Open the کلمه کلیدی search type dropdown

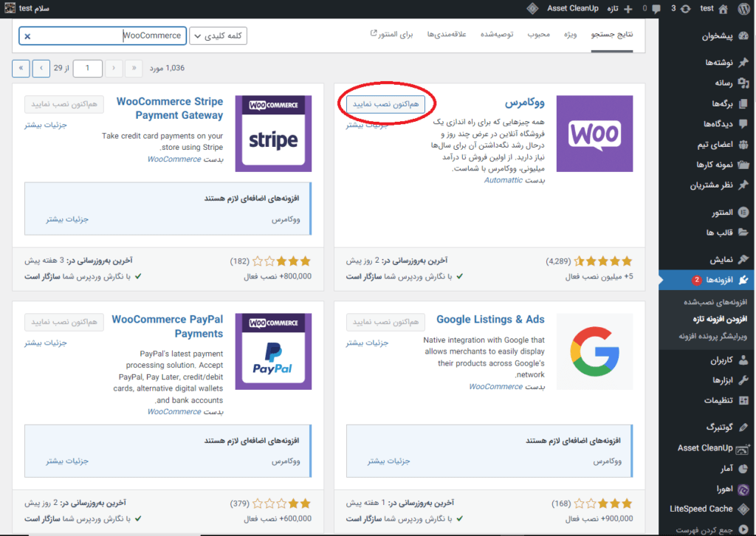[x=218, y=35]
